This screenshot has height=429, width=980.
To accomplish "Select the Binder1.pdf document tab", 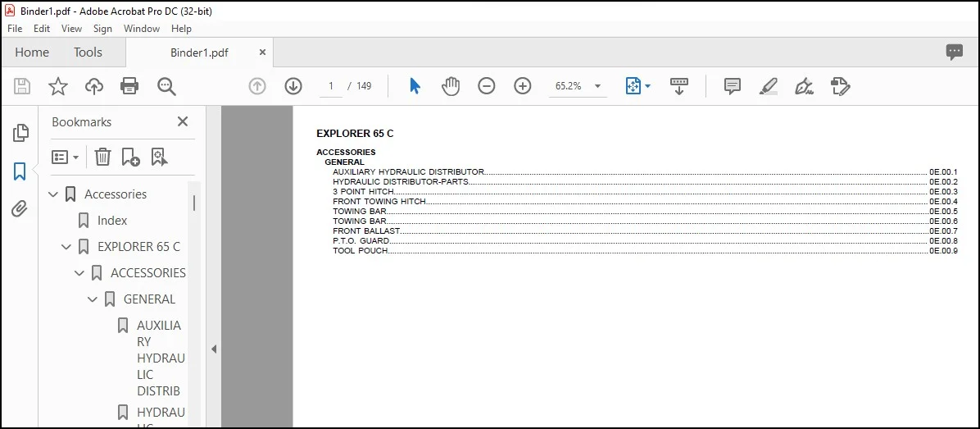I will pyautogui.click(x=199, y=53).
